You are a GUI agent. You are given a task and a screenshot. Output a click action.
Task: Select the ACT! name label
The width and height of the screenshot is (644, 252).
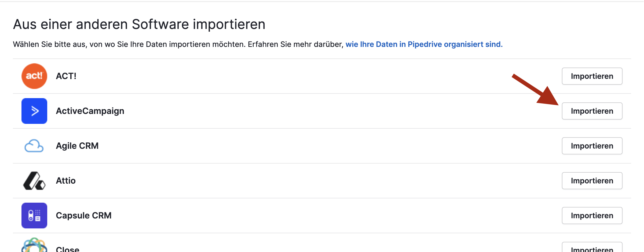(x=66, y=76)
